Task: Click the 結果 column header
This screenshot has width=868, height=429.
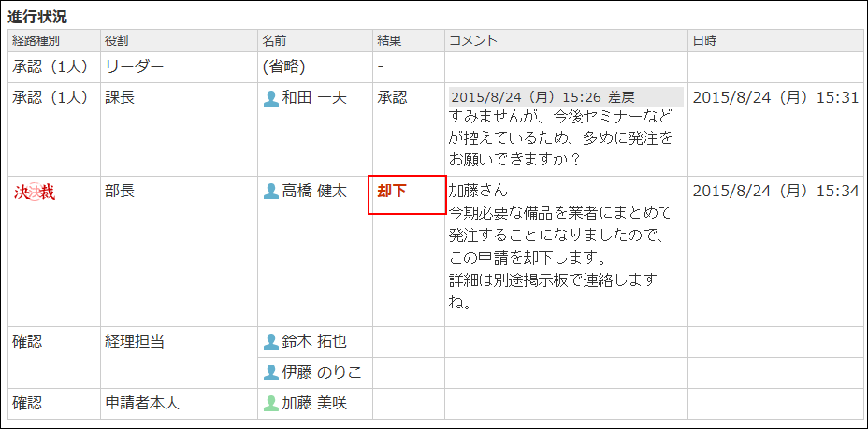Action: [x=389, y=41]
